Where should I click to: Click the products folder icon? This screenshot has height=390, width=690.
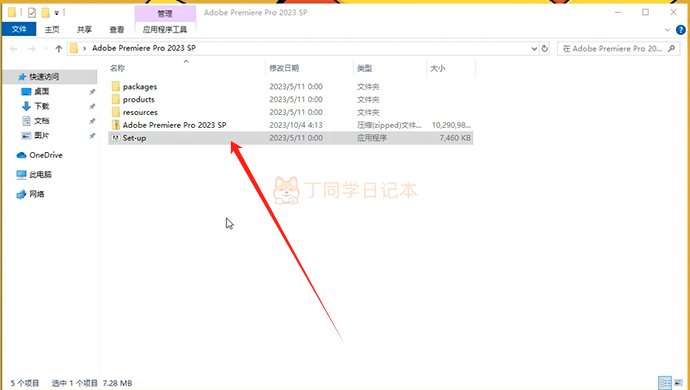[x=116, y=99]
